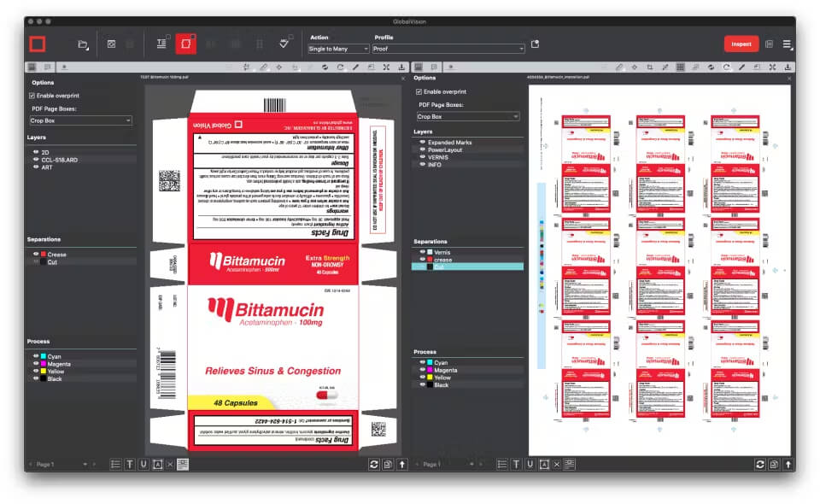Toggle Enable overprint in right Options panel
The height and width of the screenshot is (504, 820).
tap(419, 91)
